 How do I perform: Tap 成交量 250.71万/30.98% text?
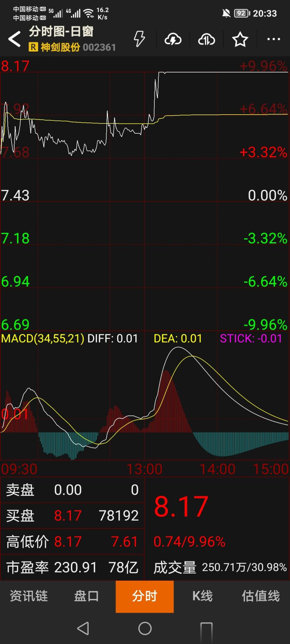click(x=220, y=568)
